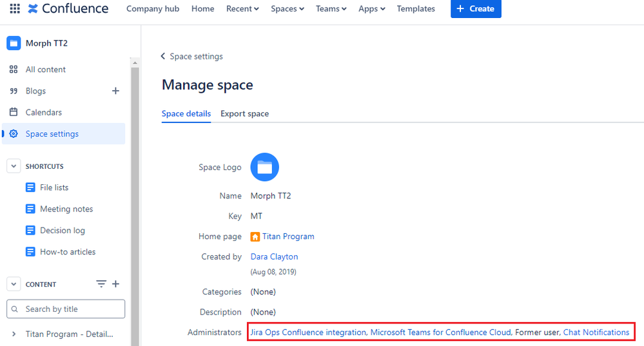Click the How-to articles page icon
The height and width of the screenshot is (346, 644).
coord(30,251)
